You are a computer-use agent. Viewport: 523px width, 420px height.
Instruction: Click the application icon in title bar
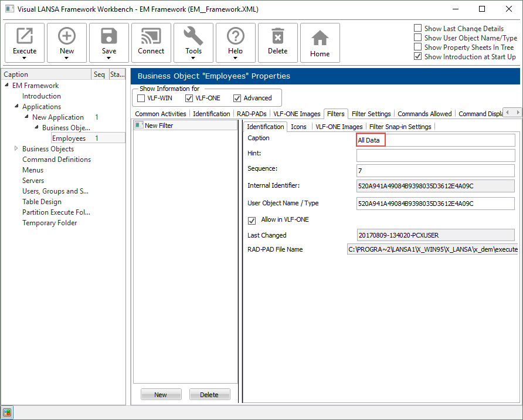point(9,9)
